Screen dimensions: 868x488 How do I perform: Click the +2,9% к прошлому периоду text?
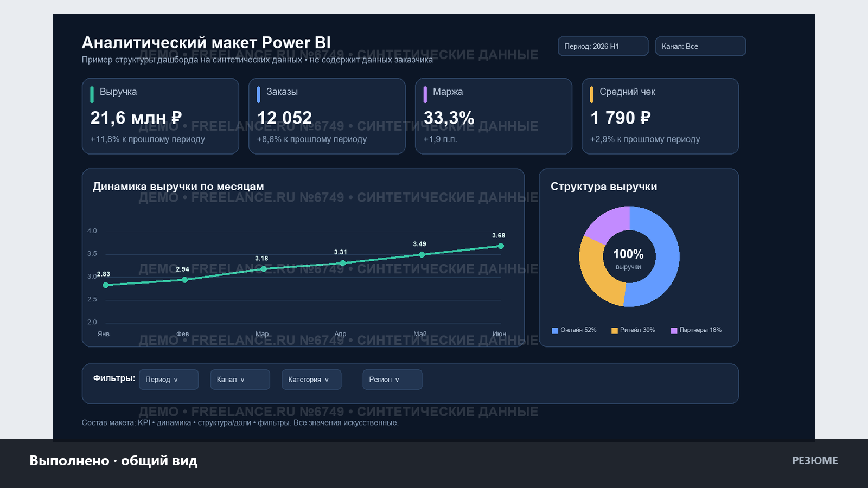pos(645,139)
